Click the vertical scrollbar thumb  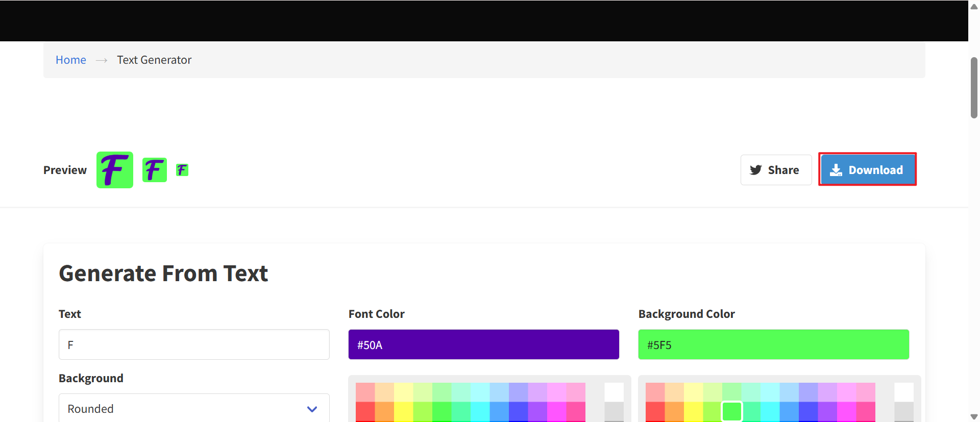974,88
